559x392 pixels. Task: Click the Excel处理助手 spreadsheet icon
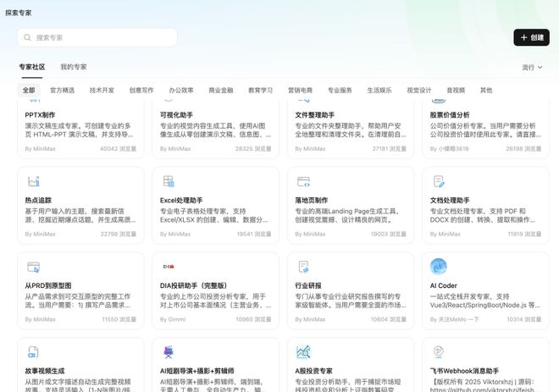(x=169, y=181)
